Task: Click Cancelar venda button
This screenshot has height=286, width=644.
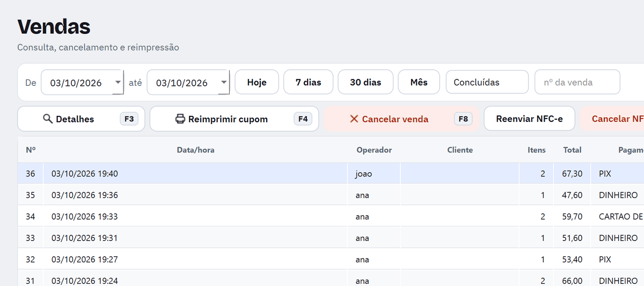Action: [x=401, y=119]
